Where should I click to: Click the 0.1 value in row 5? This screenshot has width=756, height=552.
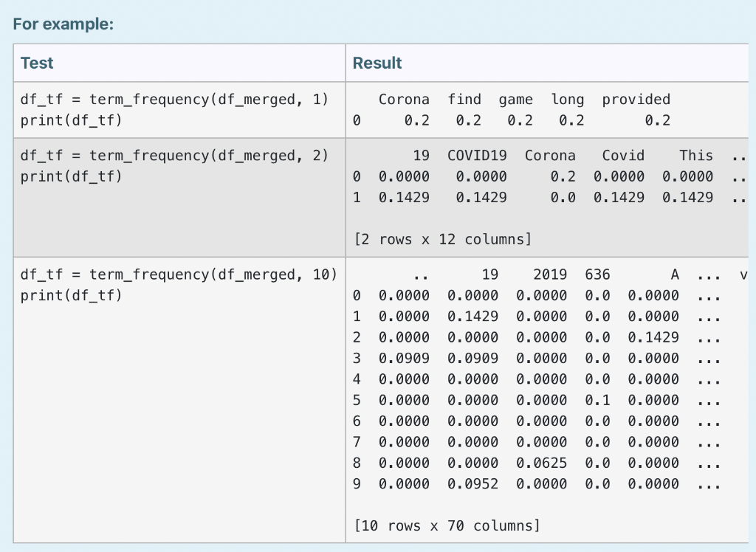pos(597,400)
